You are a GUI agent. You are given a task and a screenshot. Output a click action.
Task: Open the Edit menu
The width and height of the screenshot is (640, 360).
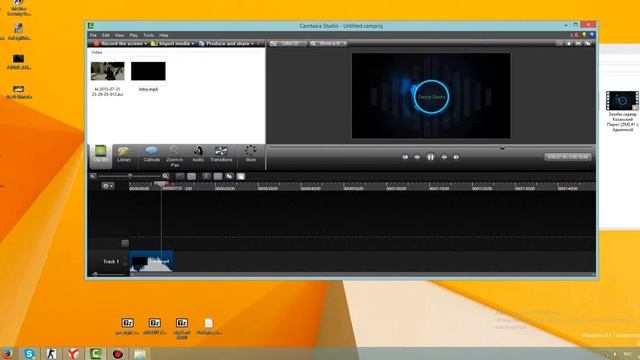[x=106, y=36]
